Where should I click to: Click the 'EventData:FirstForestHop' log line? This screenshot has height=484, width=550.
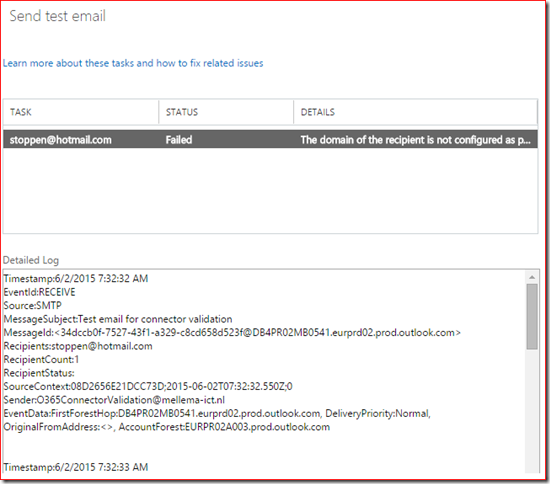tap(217, 414)
